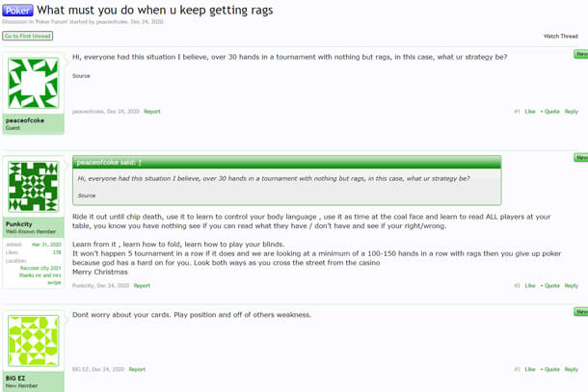Click Source link in the first post
Image resolution: width=588 pixels, height=392 pixels.
tap(81, 76)
